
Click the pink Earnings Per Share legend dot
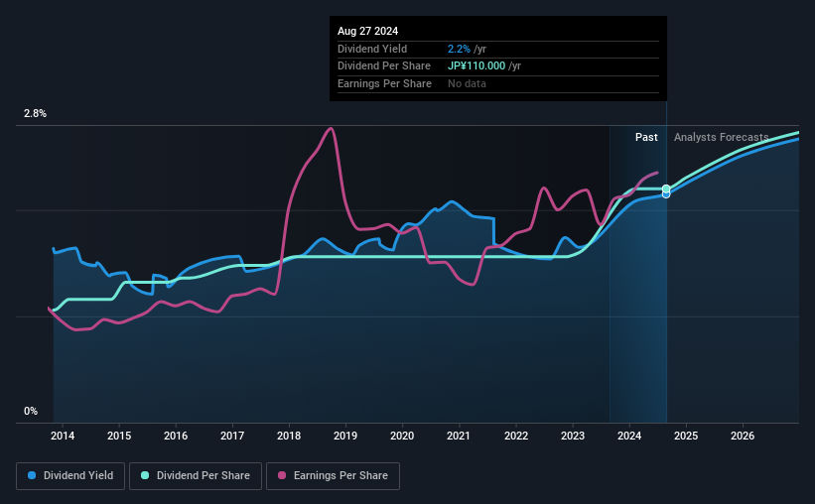click(x=282, y=475)
